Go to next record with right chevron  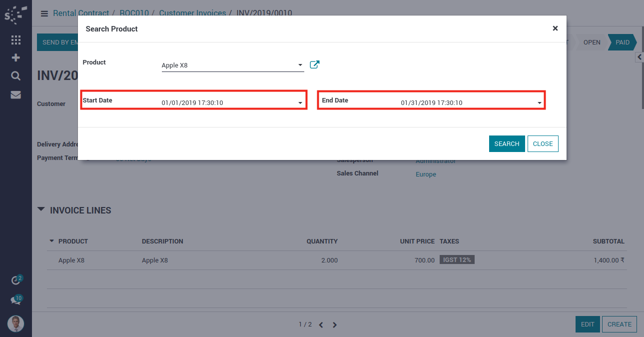tap(335, 325)
